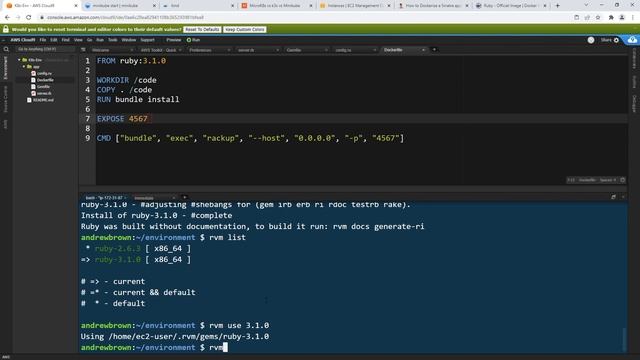Screen dimensions: 640x360
Task: Open the browser extensions puzzle icon
Action: point(611,18)
